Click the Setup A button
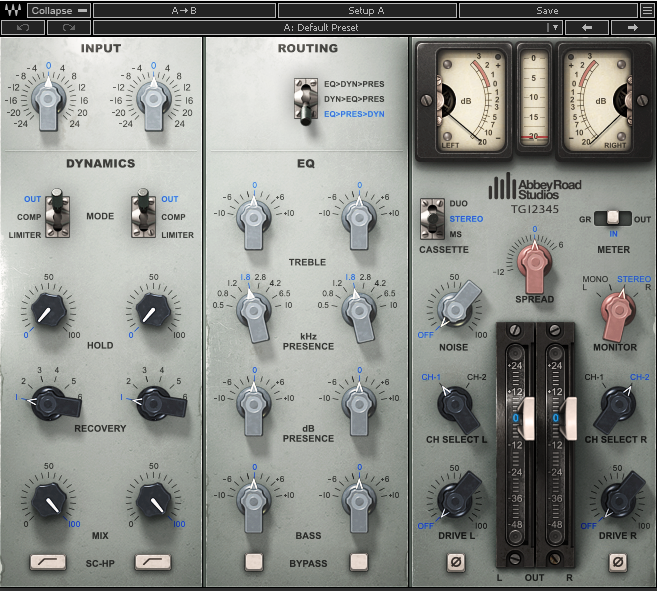Screen dimensions: 657x591 pyautogui.click(x=365, y=10)
